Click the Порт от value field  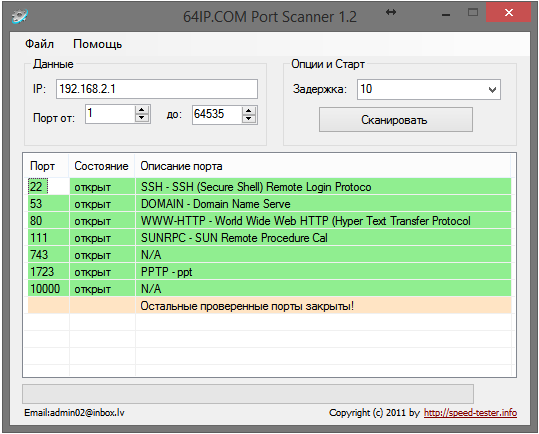pyautogui.click(x=110, y=114)
